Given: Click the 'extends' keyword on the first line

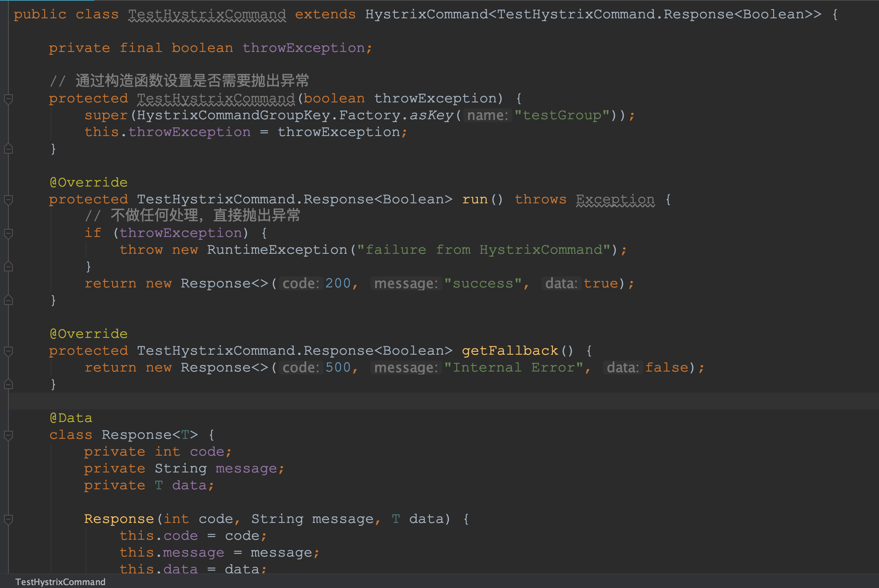Looking at the screenshot, I should (325, 15).
